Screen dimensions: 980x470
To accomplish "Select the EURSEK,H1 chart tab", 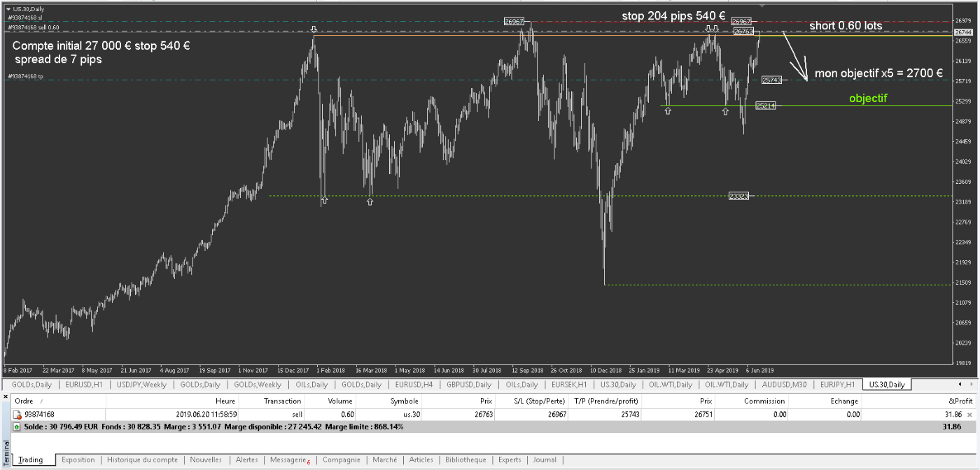I will pyautogui.click(x=570, y=385).
